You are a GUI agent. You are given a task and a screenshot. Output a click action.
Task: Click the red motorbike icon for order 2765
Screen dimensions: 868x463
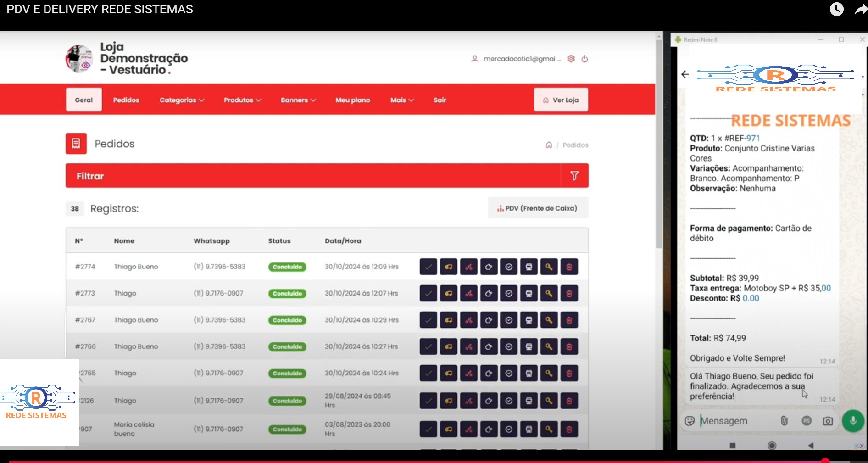(x=468, y=373)
